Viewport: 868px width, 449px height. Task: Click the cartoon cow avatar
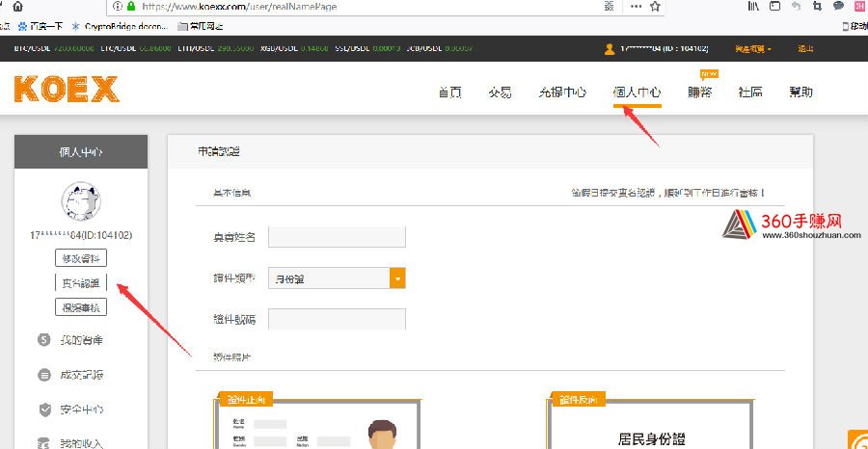pos(81,200)
